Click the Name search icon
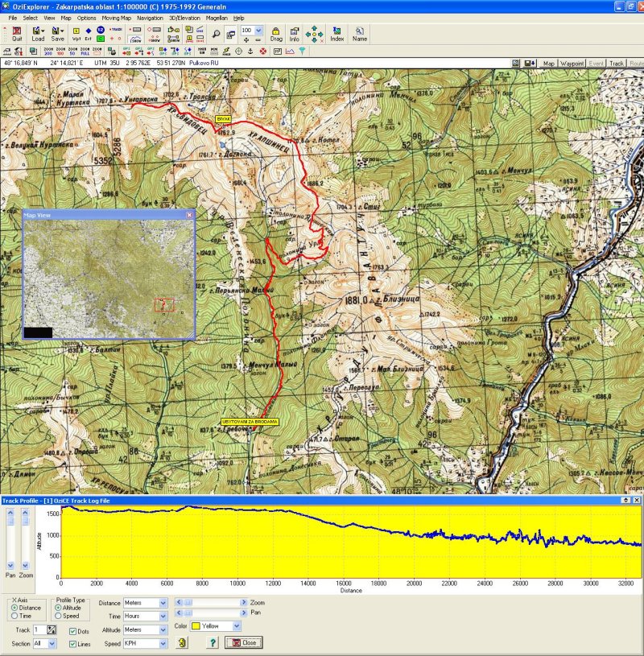Screen dimensions: 644x656 (x=359, y=33)
